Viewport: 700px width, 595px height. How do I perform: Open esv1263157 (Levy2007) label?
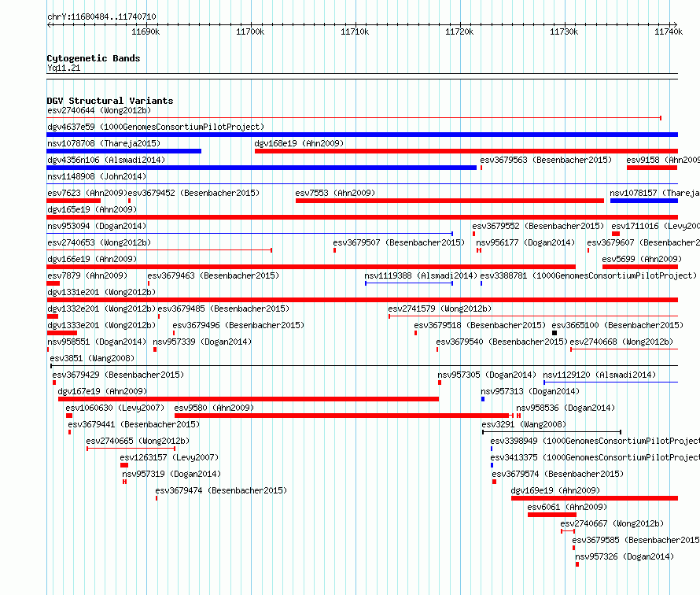170,457
